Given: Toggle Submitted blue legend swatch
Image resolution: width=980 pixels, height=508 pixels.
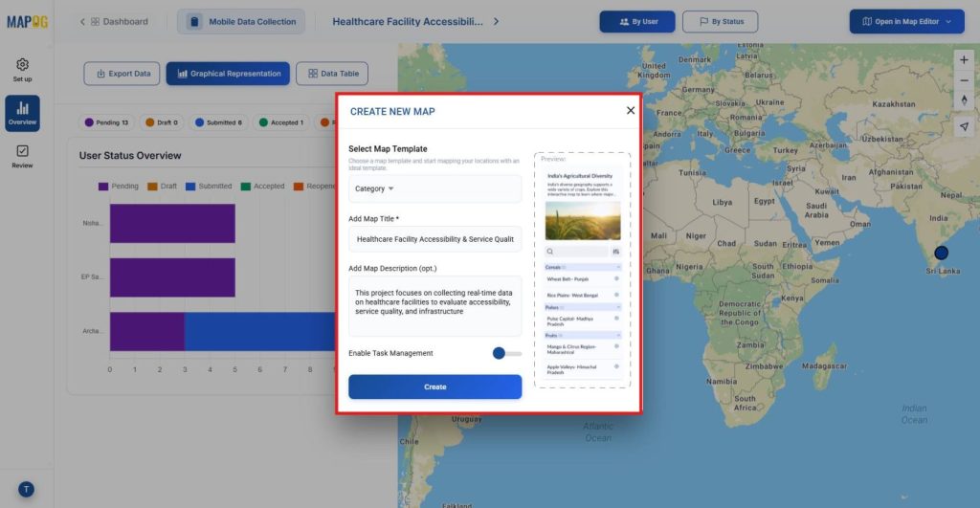Looking at the screenshot, I should point(190,187).
